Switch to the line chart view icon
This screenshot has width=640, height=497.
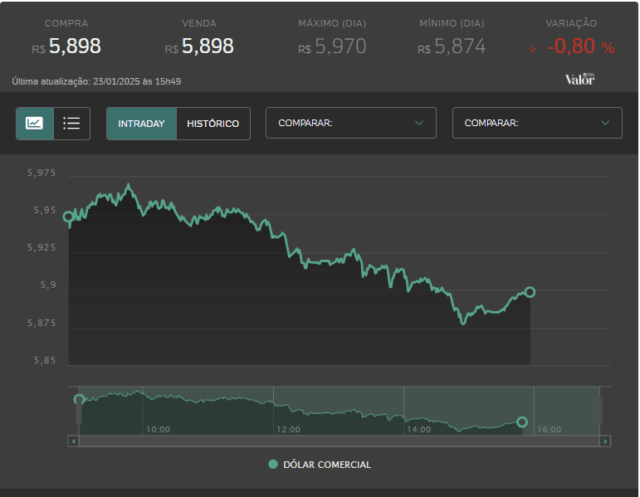coord(35,123)
